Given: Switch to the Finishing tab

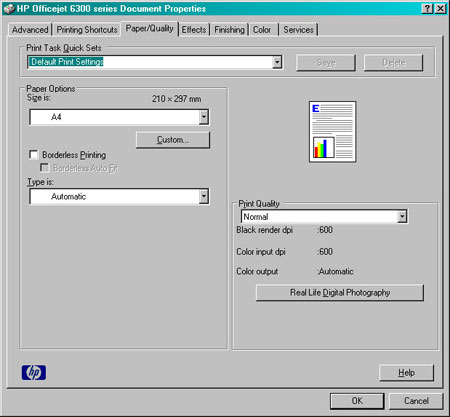Looking at the screenshot, I should [x=229, y=30].
